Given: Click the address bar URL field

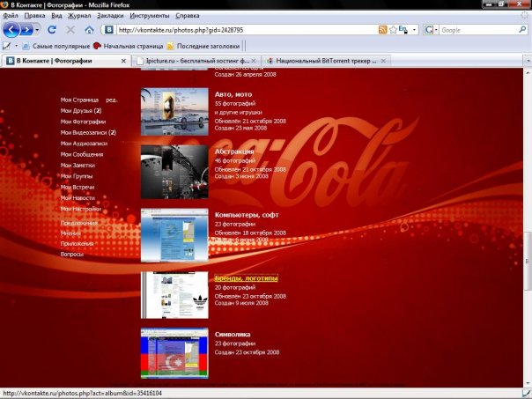Looking at the screenshot, I should (x=247, y=30).
